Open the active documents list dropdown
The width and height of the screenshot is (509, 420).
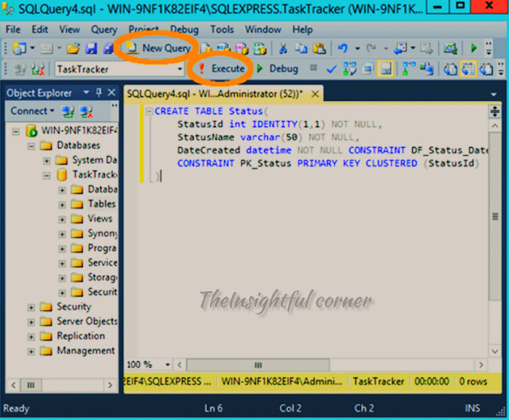(494, 95)
